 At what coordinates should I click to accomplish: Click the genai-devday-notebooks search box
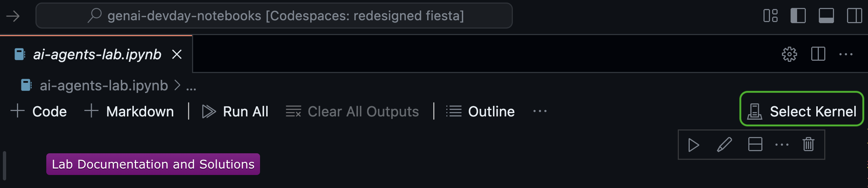(274, 16)
